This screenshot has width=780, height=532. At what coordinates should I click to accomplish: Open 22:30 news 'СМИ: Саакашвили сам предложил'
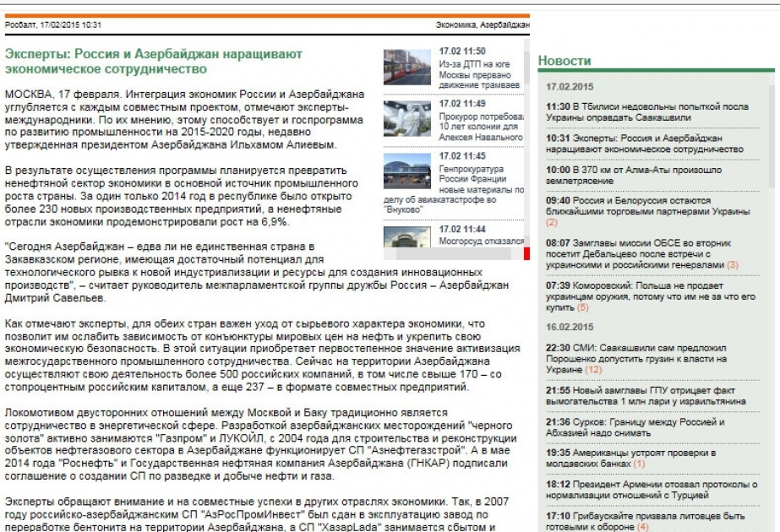point(636,359)
